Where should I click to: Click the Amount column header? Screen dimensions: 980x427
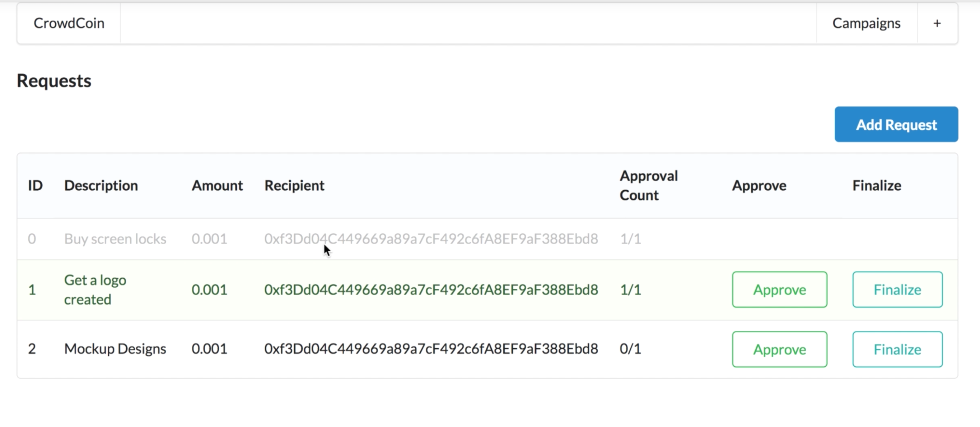pyautogui.click(x=217, y=186)
